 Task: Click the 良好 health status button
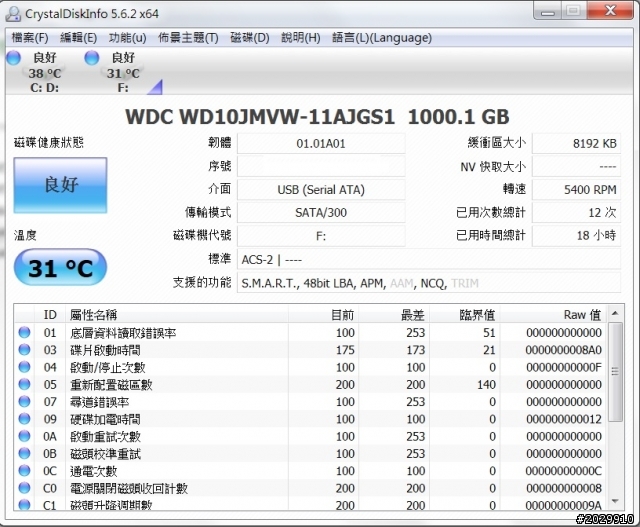(60, 185)
